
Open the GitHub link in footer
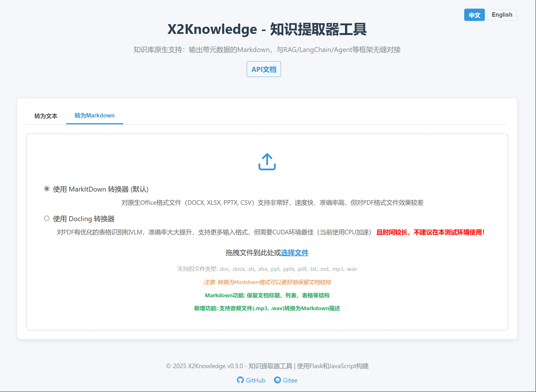point(251,380)
